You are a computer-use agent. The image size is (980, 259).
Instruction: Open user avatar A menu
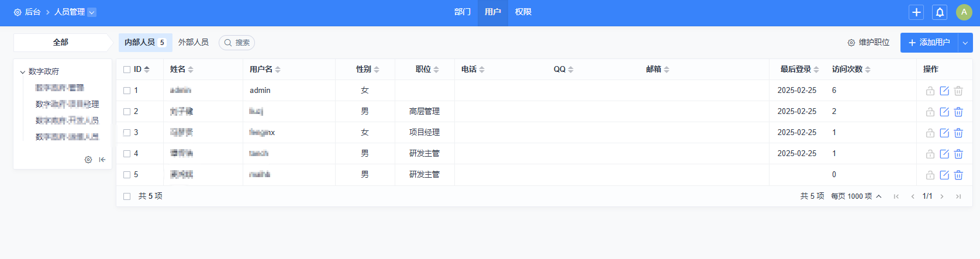click(x=964, y=12)
